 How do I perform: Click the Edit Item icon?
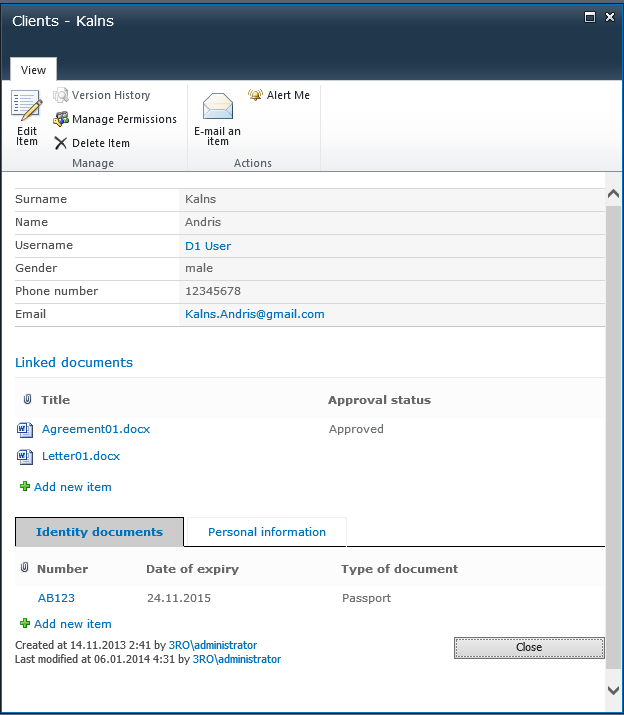27,106
